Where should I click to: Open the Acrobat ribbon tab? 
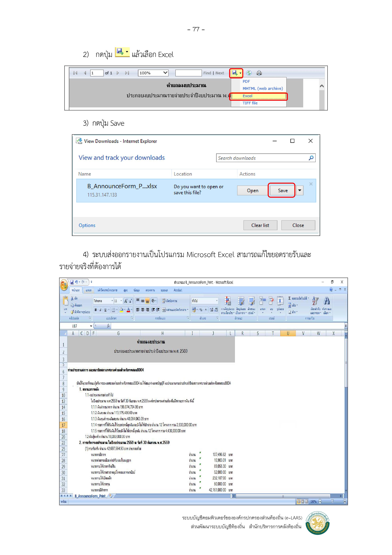(178, 290)
